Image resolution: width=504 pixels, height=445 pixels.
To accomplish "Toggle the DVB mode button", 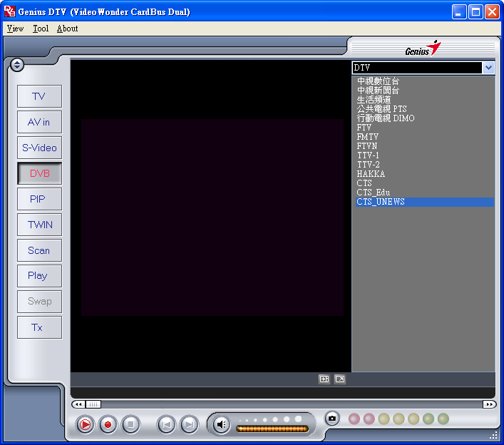I will pos(39,173).
